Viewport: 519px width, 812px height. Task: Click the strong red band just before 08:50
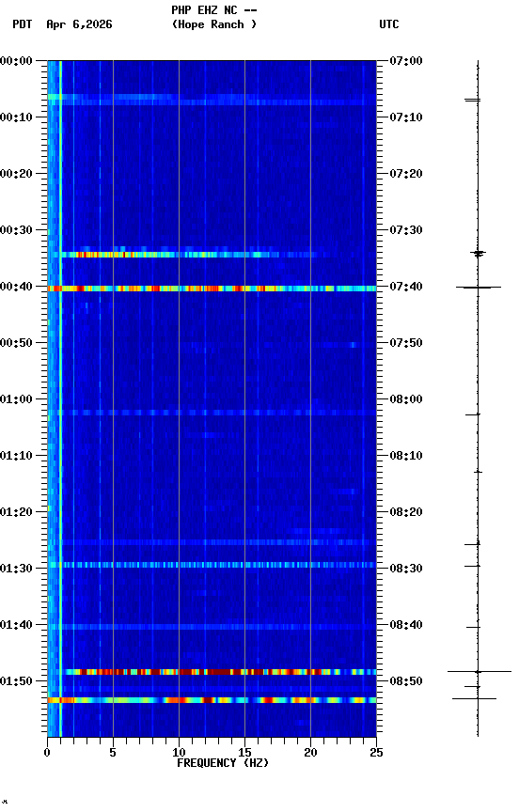(x=212, y=672)
